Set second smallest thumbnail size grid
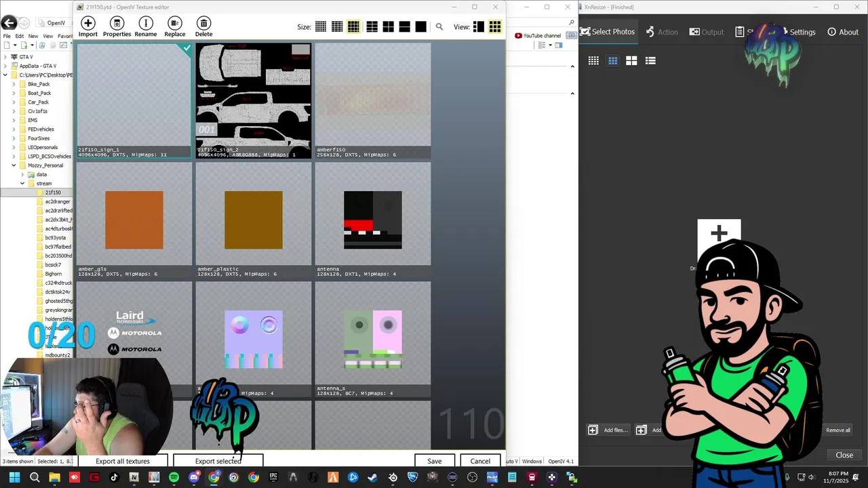 [337, 27]
